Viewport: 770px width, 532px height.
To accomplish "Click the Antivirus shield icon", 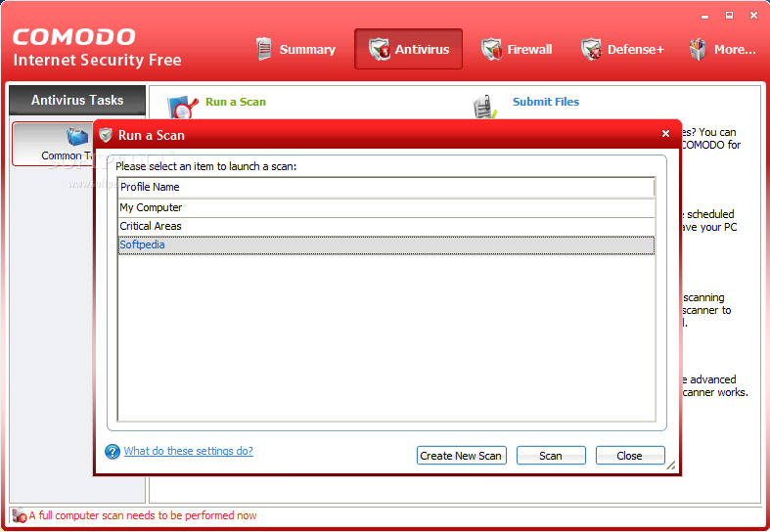I will tap(379, 50).
